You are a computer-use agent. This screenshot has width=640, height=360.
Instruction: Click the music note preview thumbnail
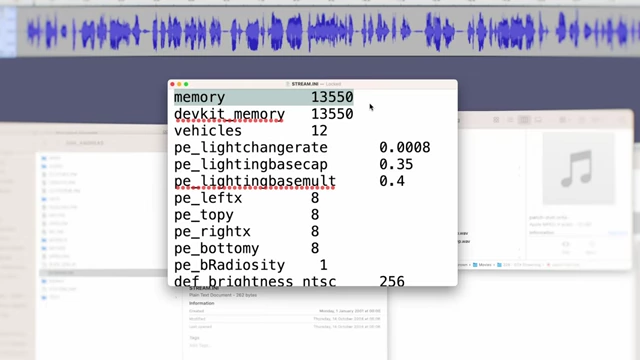578,168
